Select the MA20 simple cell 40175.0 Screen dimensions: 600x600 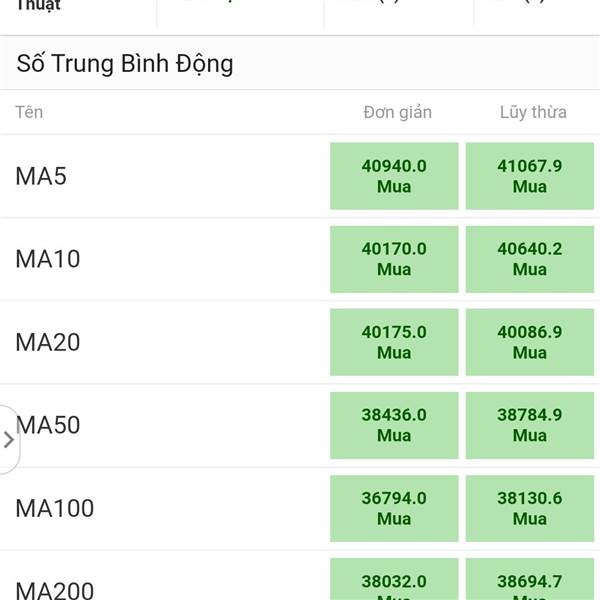[x=394, y=342]
